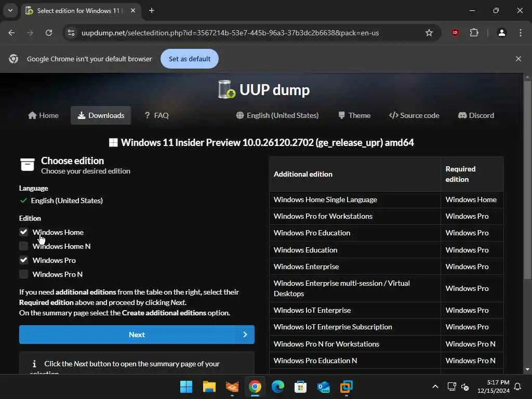This screenshot has width=532, height=399.
Task: Show hidden system tray icons
Action: click(435, 387)
